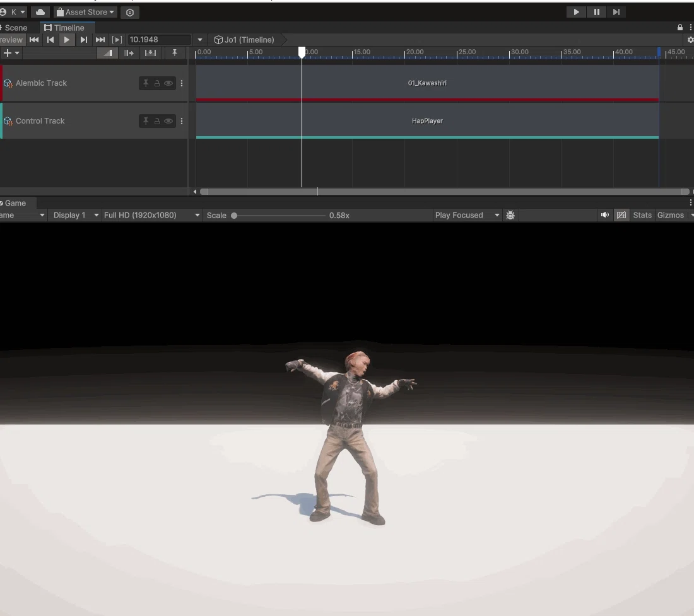Screen dimensions: 694x616
Task: Click the left arrow of timeline scrollbar
Action: pyautogui.click(x=195, y=192)
